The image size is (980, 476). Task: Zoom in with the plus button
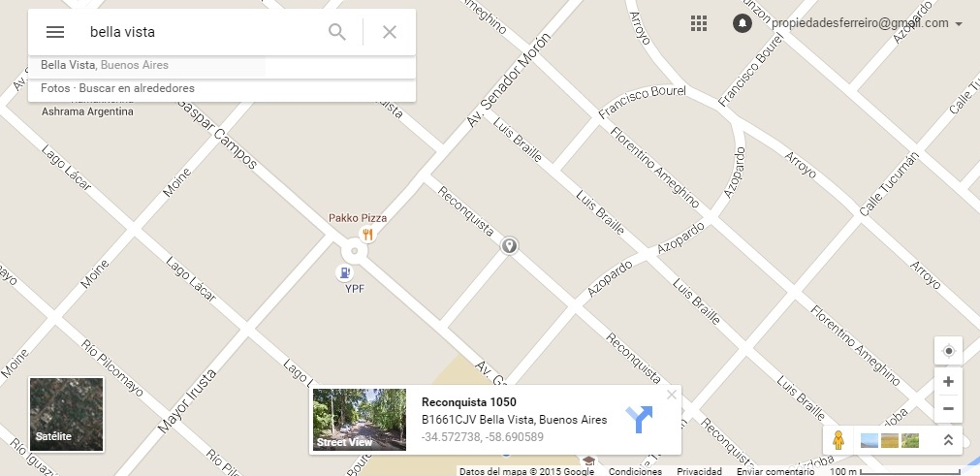click(948, 382)
